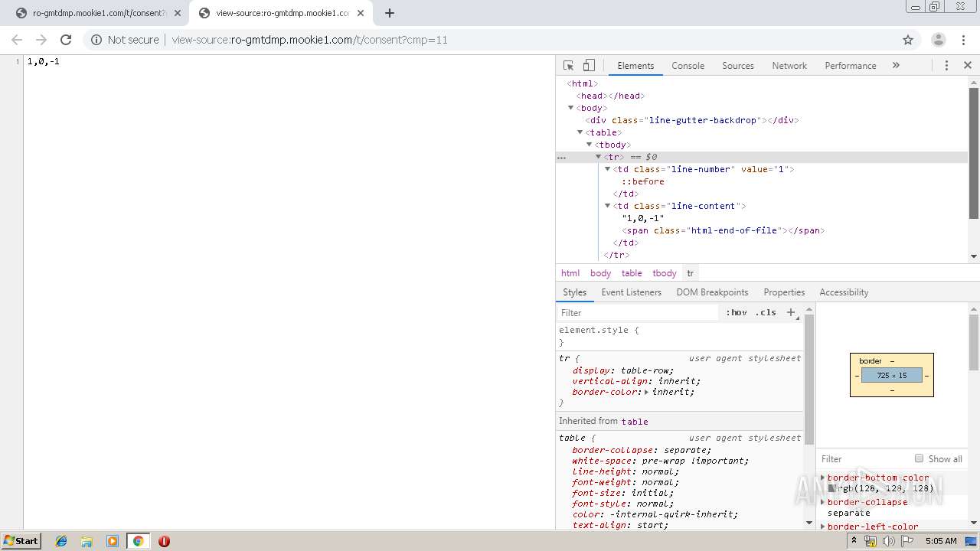
Task: Open Windows Explorer folder from taskbar
Action: (87, 541)
